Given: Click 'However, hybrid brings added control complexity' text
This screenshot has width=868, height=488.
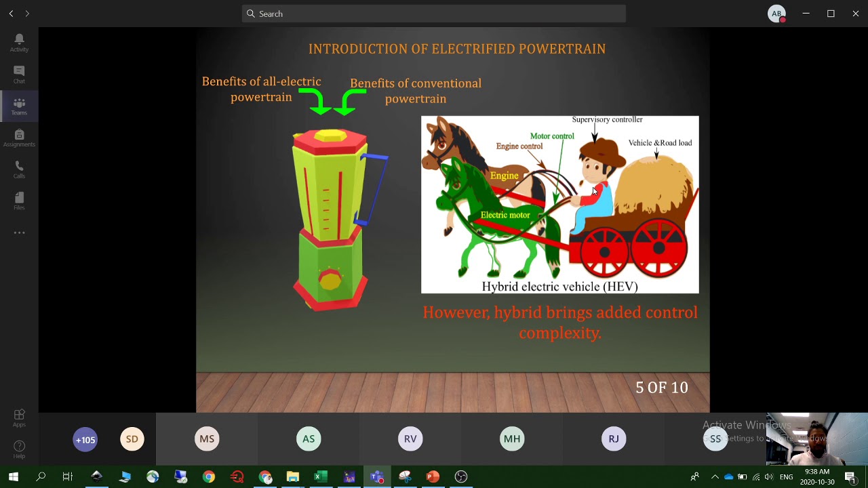Looking at the screenshot, I should coord(560,323).
